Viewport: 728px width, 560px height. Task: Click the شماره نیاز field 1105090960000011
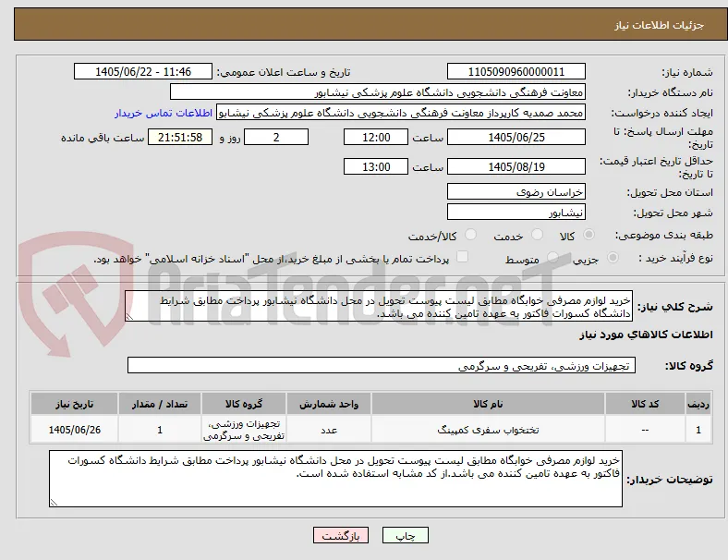point(516,71)
